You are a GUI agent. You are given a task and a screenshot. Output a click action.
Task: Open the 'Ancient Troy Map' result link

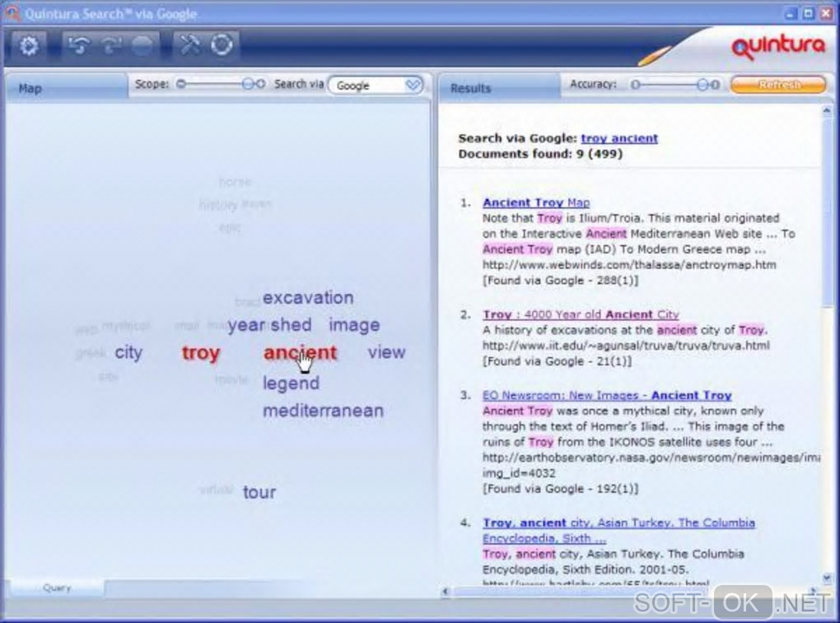[x=536, y=202]
